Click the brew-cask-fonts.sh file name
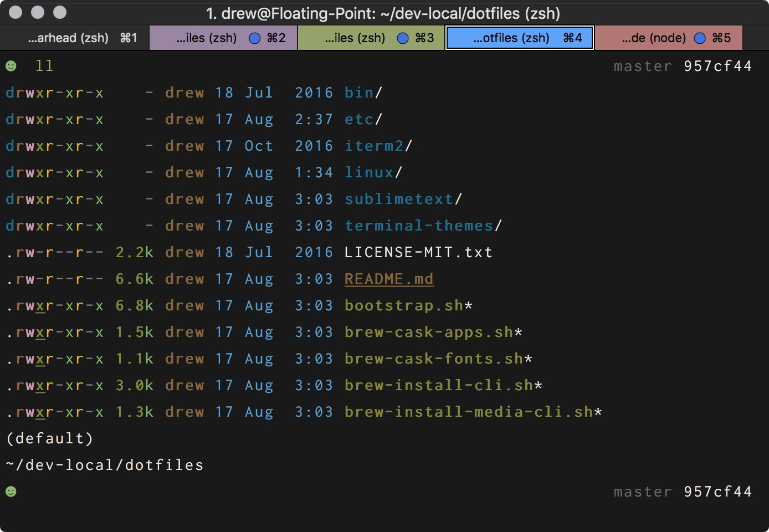769x532 pixels. pos(438,359)
